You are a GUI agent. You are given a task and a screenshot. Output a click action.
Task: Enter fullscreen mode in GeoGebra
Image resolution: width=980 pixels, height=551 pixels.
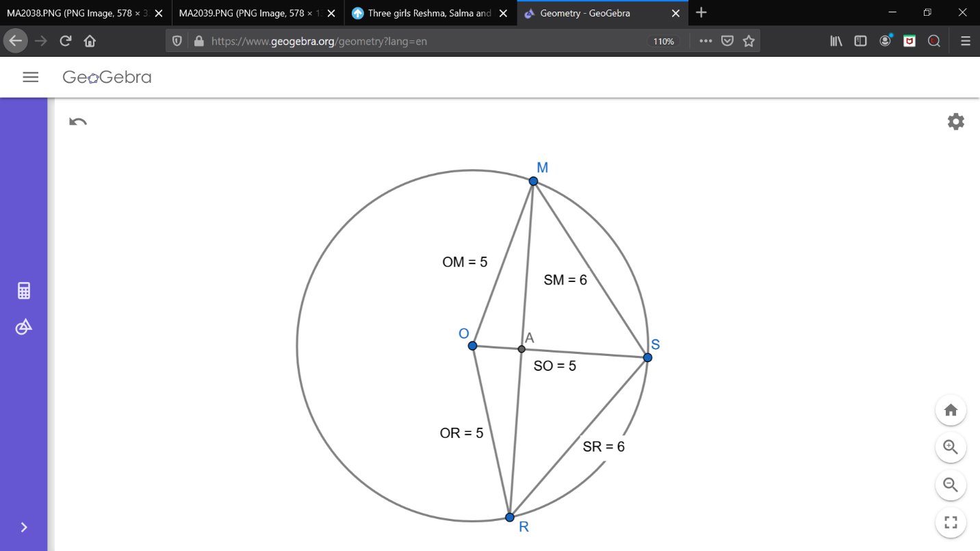(951, 523)
